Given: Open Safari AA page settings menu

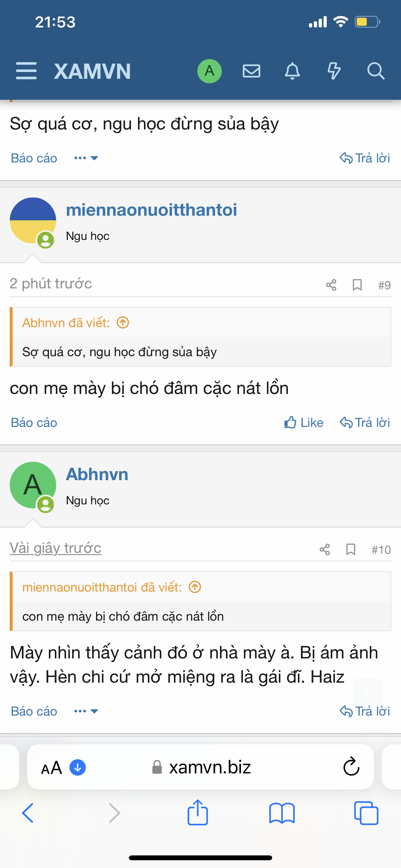Looking at the screenshot, I should [x=52, y=768].
